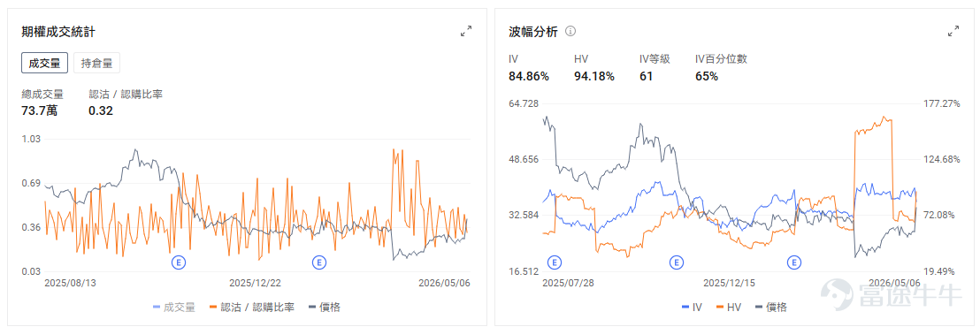The image size is (980, 327).
Task: Toggle the 認沽 / 認購比率 legend series
Action: pyautogui.click(x=252, y=307)
